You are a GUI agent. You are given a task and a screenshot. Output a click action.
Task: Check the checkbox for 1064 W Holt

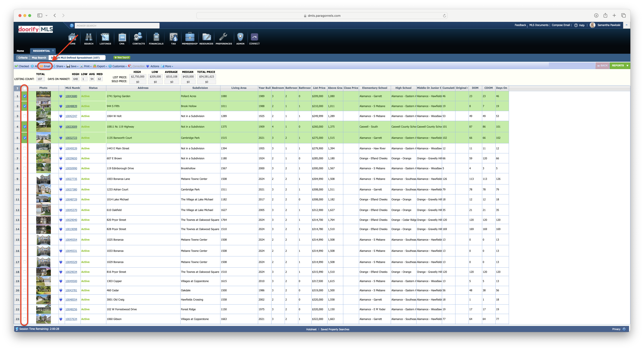click(x=24, y=116)
